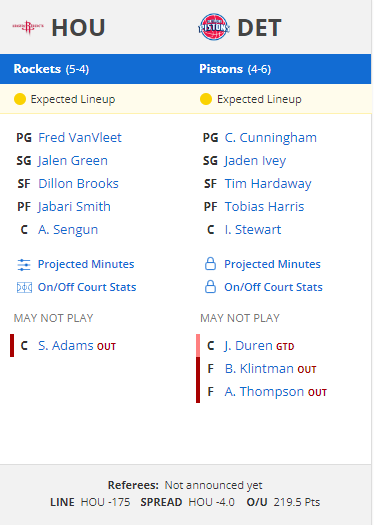Open the Rockets team header link
The image size is (376, 525).
pyautogui.click(x=51, y=69)
